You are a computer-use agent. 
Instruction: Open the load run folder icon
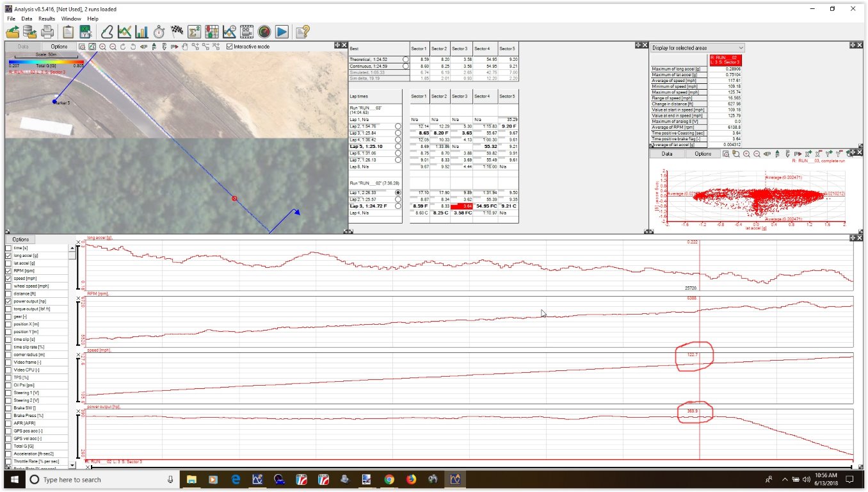click(13, 31)
